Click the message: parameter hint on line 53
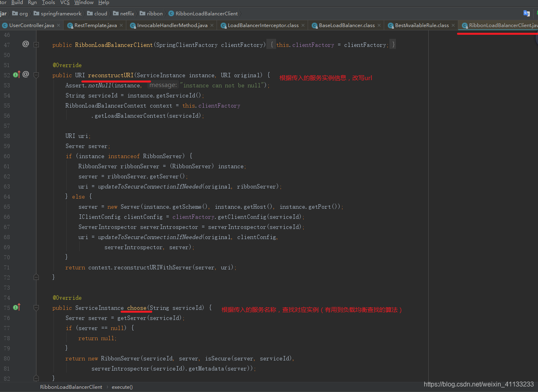The image size is (538, 392). point(163,85)
